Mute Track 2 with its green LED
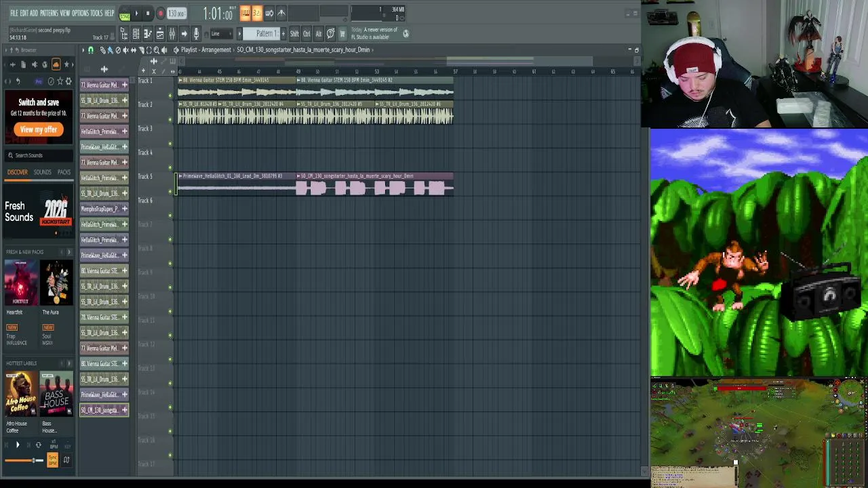868x488 pixels. [170, 119]
